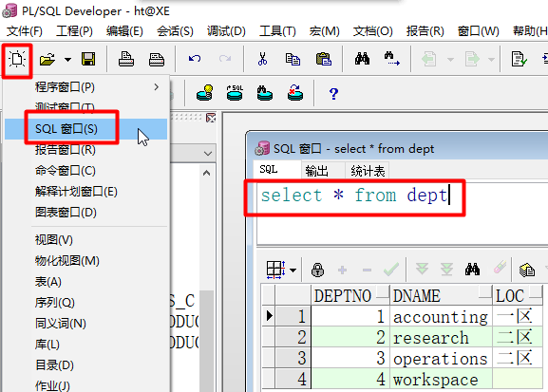Open the 宏(M) menu
This screenshot has height=392, width=548.
pos(324,31)
